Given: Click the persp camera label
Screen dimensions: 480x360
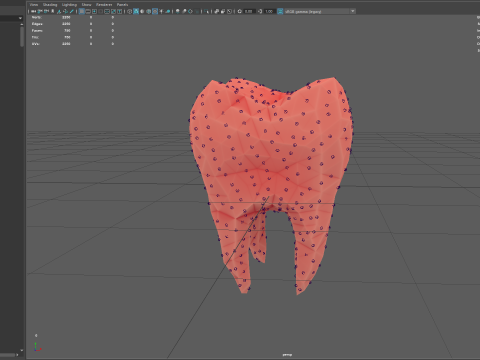Looking at the screenshot, I should click(287, 355).
